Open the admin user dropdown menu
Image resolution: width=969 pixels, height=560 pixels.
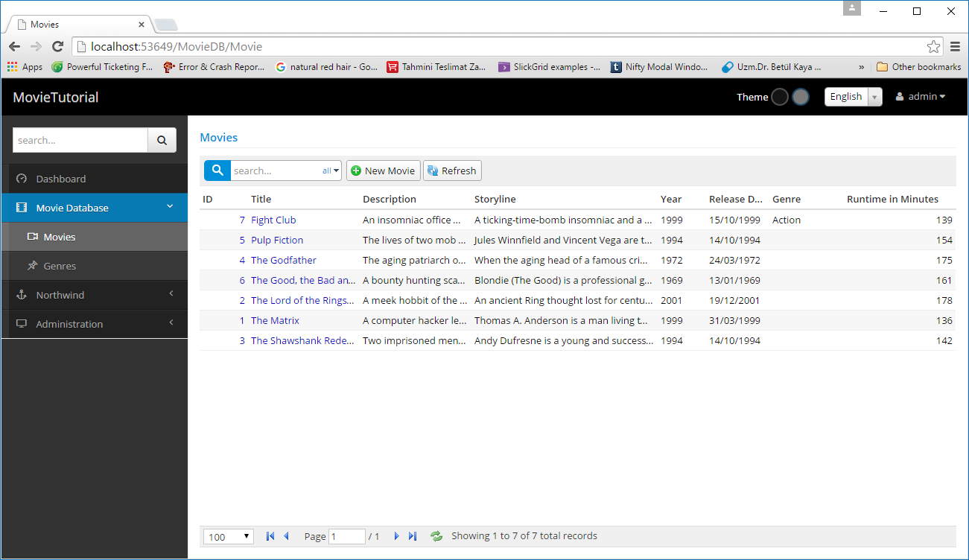921,97
